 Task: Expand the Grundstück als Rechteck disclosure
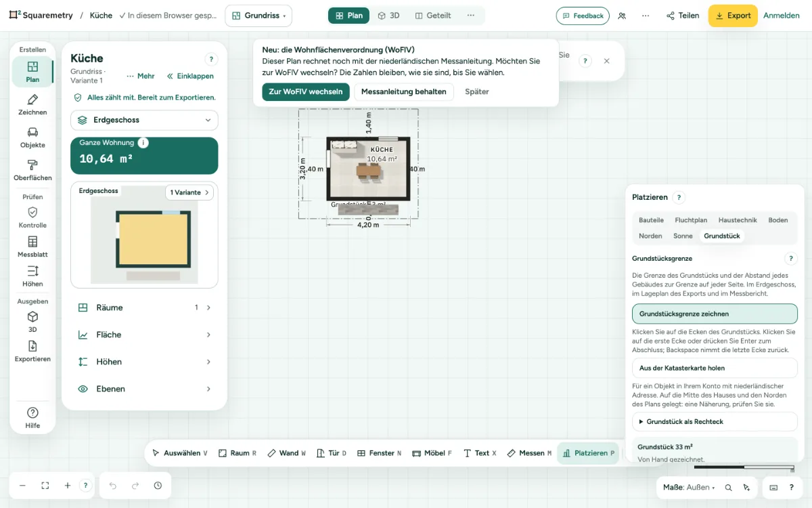(715, 421)
